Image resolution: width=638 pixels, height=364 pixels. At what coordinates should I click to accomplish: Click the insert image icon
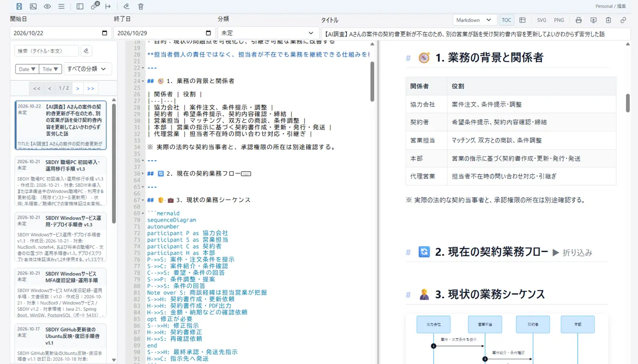(33, 7)
